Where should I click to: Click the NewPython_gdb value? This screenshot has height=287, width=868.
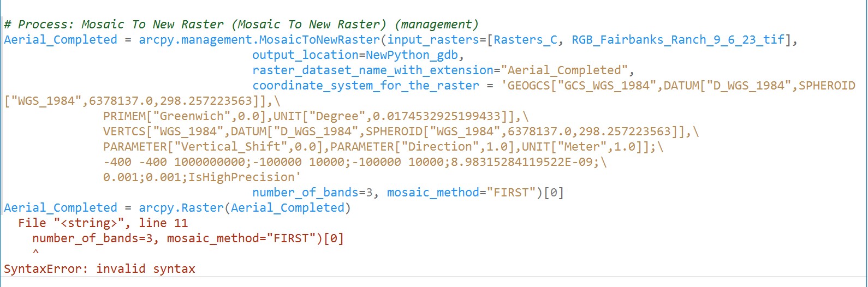coord(414,55)
